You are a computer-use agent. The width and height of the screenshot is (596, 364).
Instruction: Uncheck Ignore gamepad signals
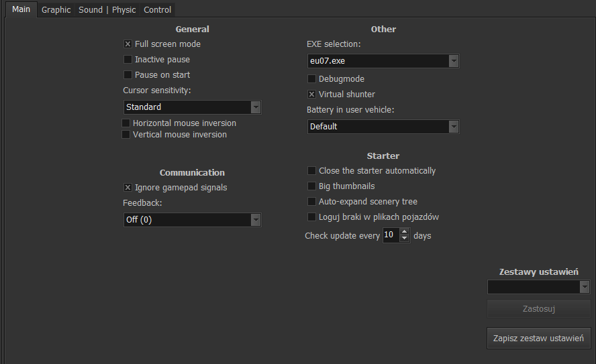128,188
